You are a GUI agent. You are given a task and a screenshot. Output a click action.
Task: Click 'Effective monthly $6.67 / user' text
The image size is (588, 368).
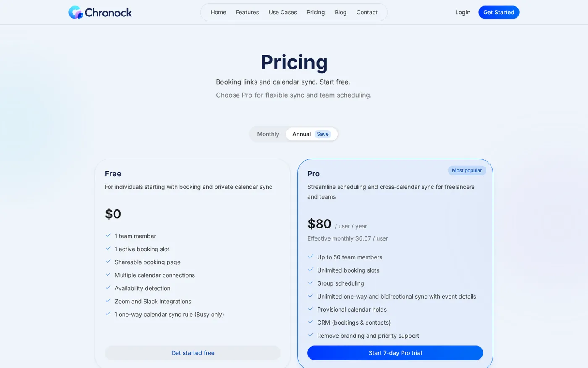click(348, 238)
